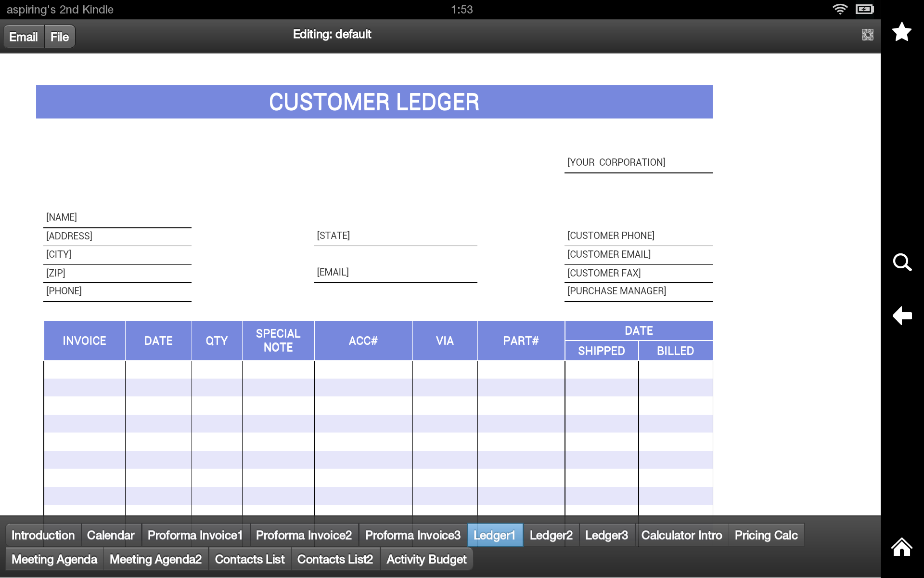Select the [NAME] field
The height and width of the screenshot is (578, 924).
pos(117,217)
